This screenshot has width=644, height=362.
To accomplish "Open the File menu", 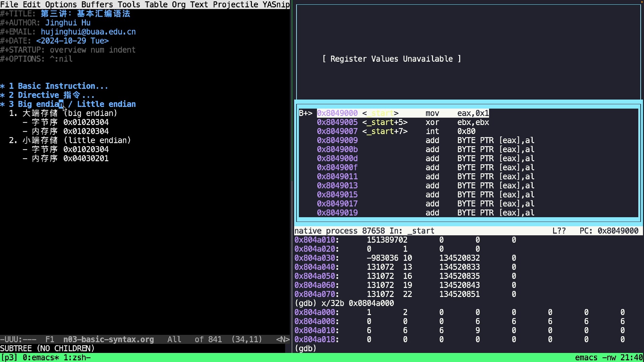I will point(9,4).
